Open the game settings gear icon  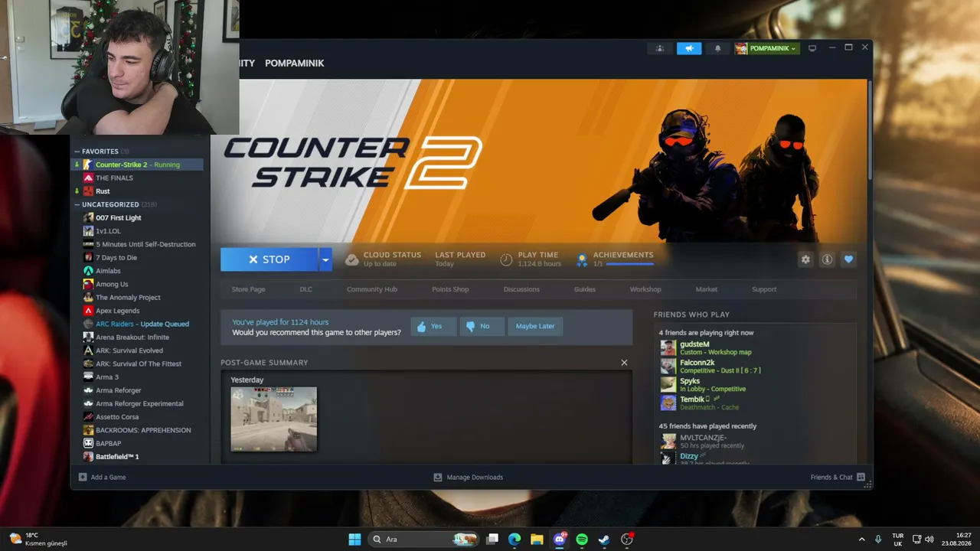pos(805,259)
